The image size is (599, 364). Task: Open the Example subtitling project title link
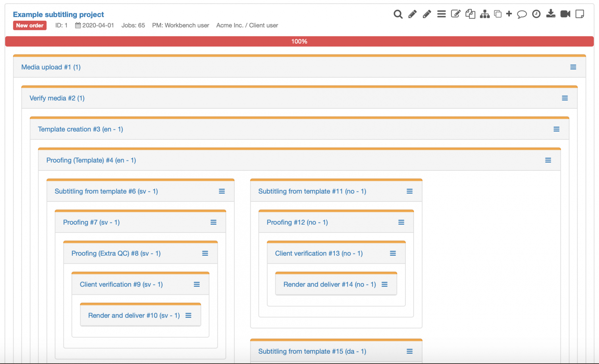(x=58, y=15)
